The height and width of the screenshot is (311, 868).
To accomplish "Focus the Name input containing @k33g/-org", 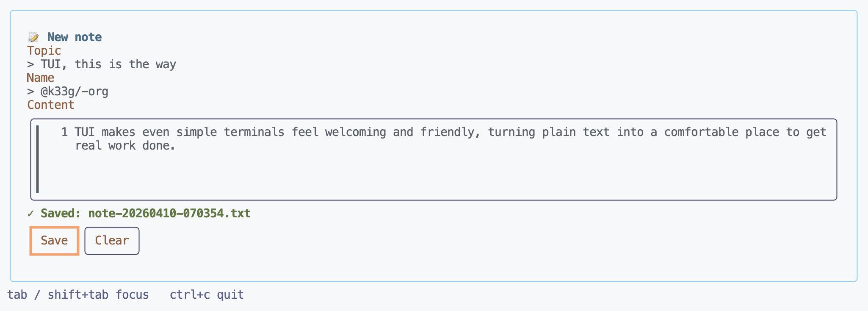I will (75, 92).
